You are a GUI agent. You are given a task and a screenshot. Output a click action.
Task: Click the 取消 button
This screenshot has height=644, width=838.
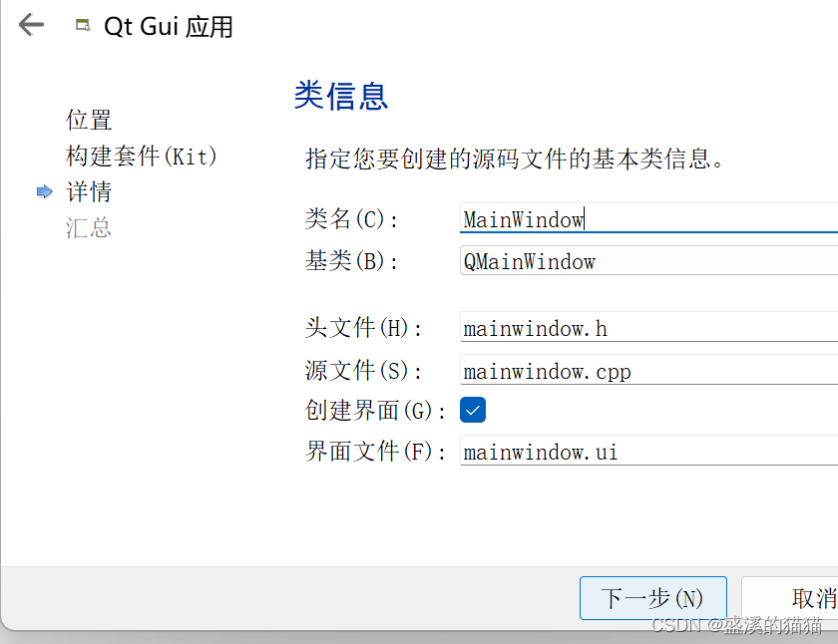click(810, 597)
